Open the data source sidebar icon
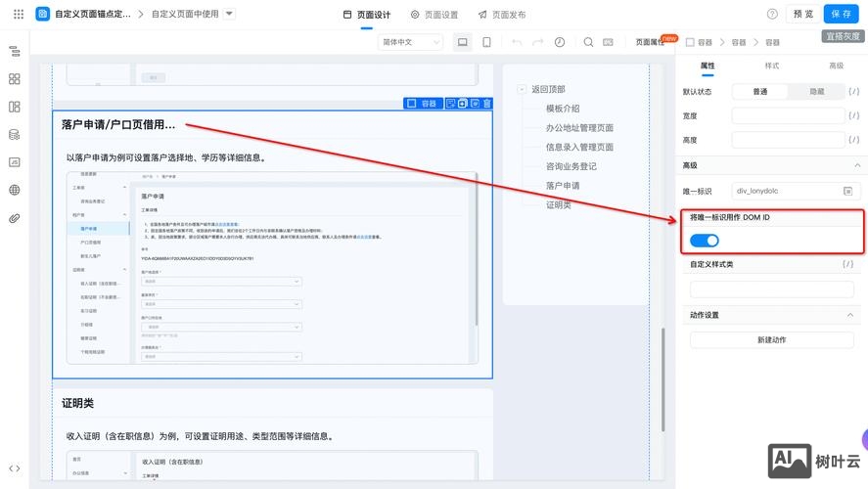The width and height of the screenshot is (868, 489). pos(15,134)
